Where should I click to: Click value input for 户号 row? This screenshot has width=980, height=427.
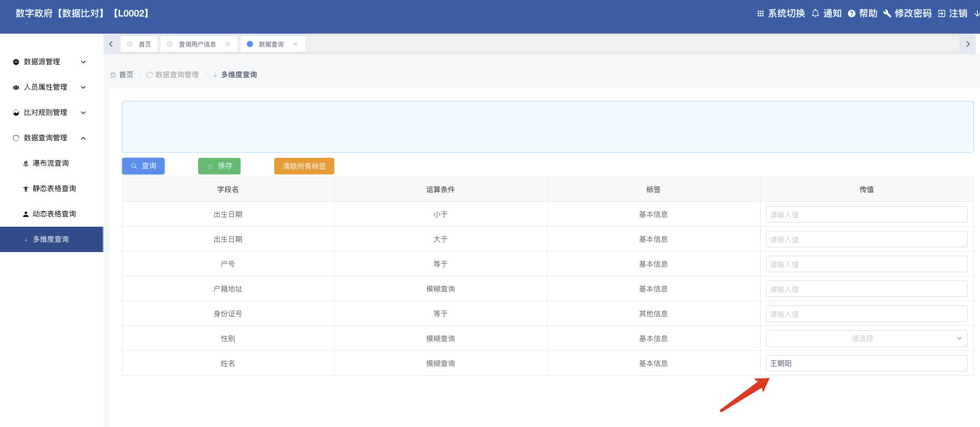(x=866, y=264)
